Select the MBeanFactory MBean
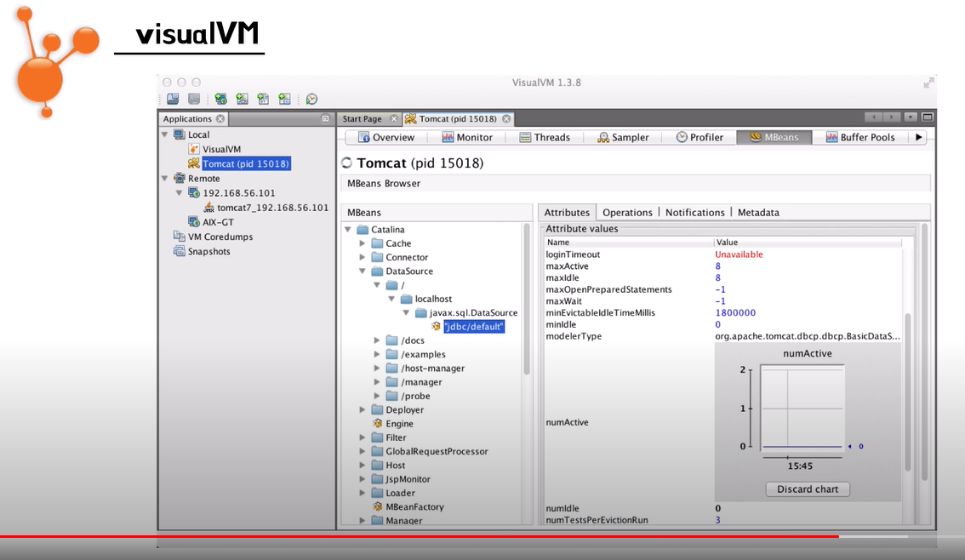The image size is (965, 560). (x=414, y=507)
